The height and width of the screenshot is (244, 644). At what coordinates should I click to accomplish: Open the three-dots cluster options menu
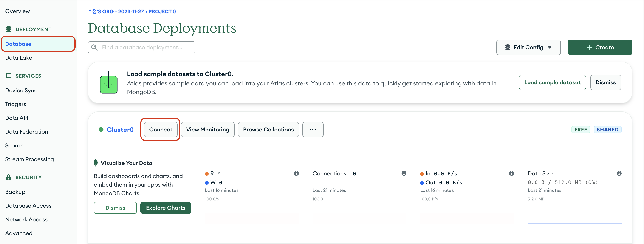[x=313, y=130]
